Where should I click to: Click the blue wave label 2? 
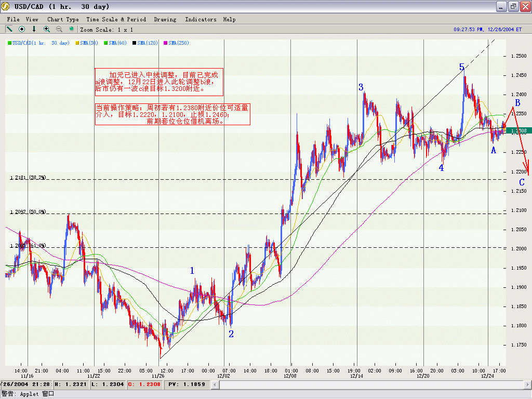pos(231,334)
